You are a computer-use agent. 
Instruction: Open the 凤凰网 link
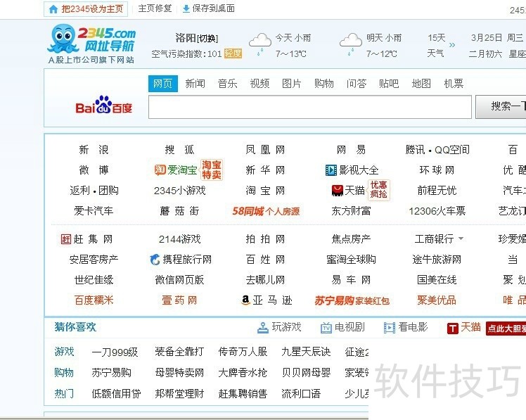click(x=265, y=150)
